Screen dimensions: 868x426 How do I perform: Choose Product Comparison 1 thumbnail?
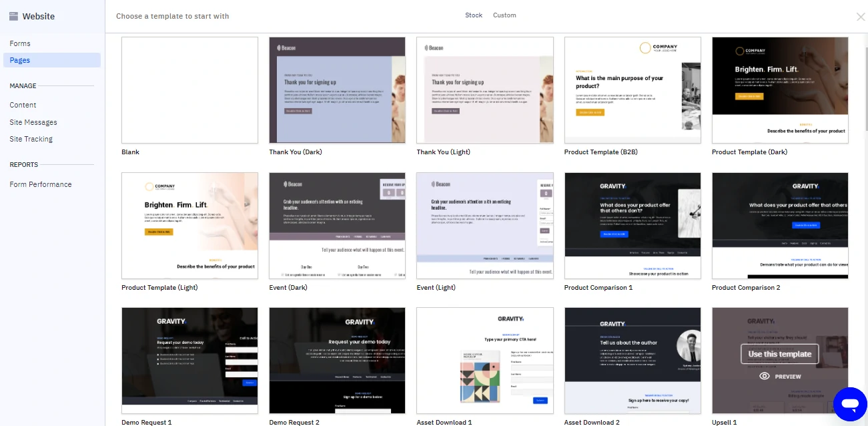coord(632,226)
